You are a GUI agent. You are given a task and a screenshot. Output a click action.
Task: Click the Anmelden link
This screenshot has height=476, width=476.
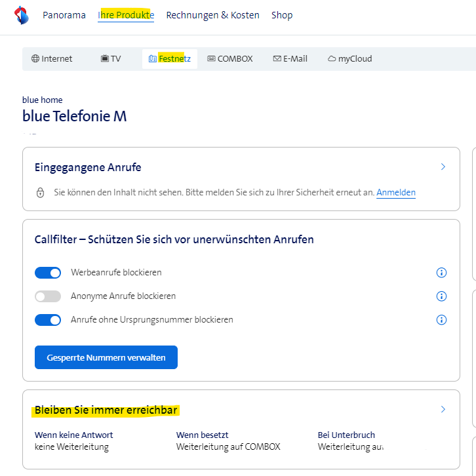click(395, 193)
